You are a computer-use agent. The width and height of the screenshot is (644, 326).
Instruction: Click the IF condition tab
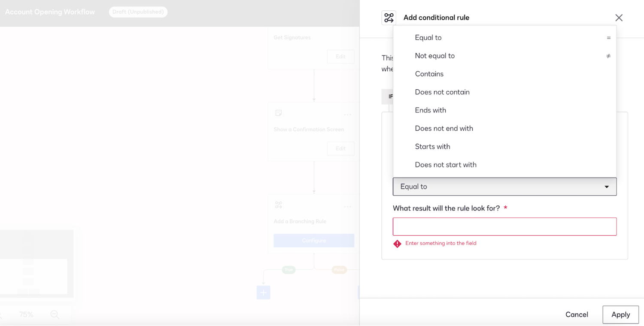[390, 96]
